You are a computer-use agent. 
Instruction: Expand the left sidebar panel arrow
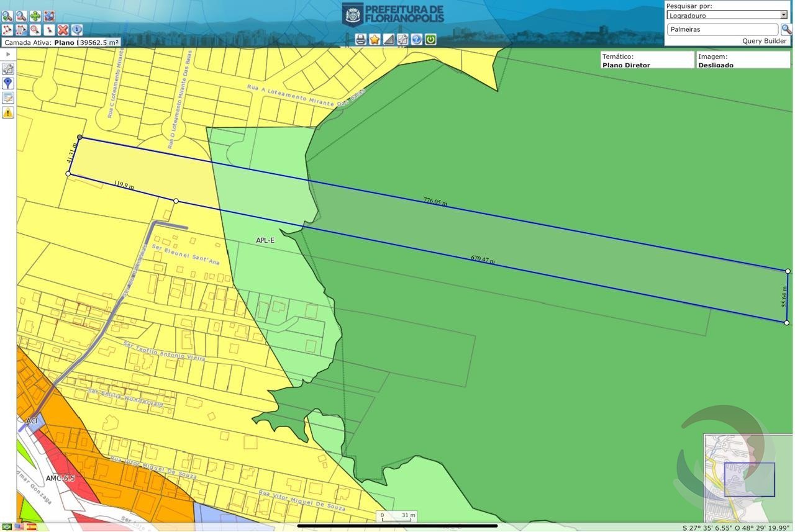pos(8,55)
